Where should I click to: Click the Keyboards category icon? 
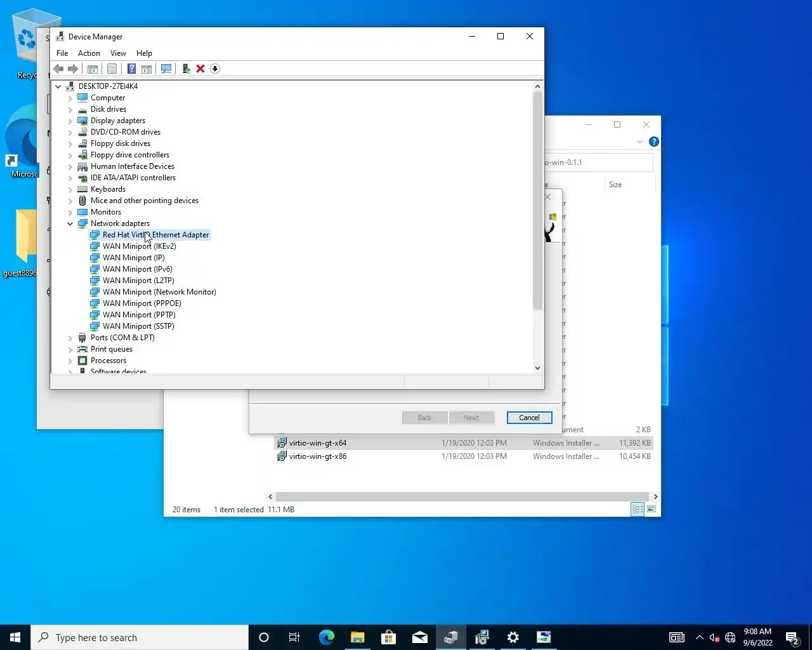point(82,189)
